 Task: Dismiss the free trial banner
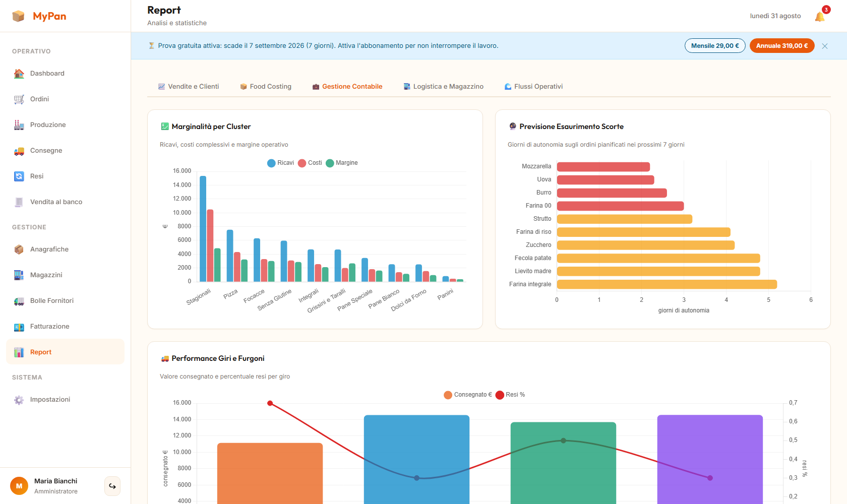pyautogui.click(x=825, y=46)
